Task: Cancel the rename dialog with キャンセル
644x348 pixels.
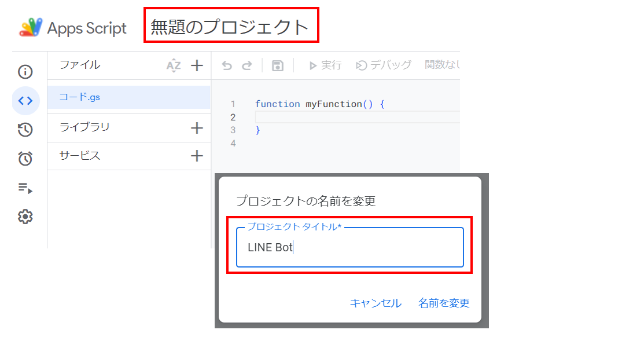Action: pos(376,303)
